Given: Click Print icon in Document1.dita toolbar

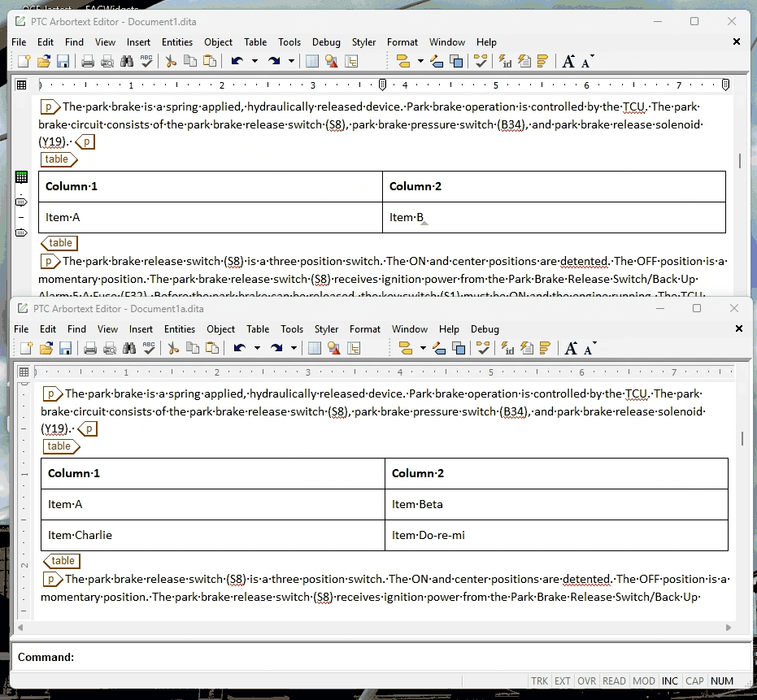Looking at the screenshot, I should pyautogui.click(x=88, y=61).
